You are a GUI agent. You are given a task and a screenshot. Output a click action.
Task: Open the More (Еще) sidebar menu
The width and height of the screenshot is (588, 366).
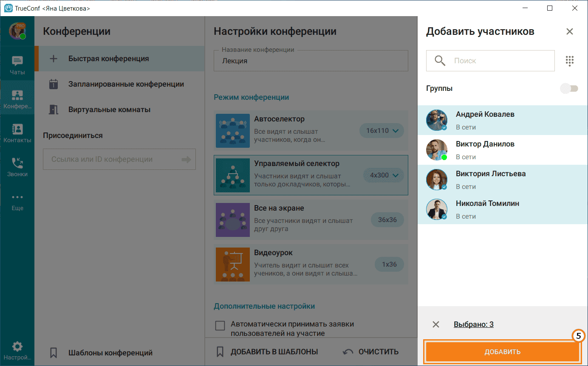[x=17, y=202]
